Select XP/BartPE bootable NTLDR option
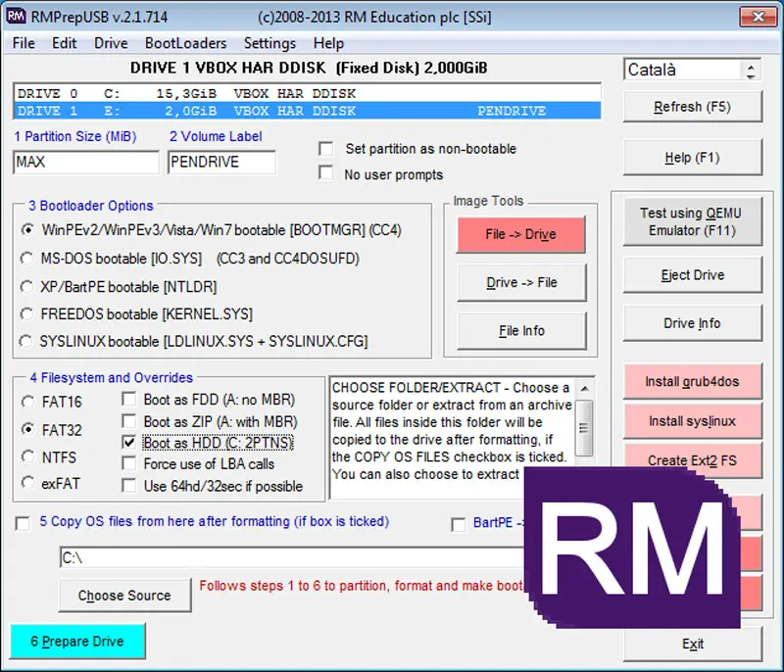Viewport: 784px width, 672px height. [26, 287]
